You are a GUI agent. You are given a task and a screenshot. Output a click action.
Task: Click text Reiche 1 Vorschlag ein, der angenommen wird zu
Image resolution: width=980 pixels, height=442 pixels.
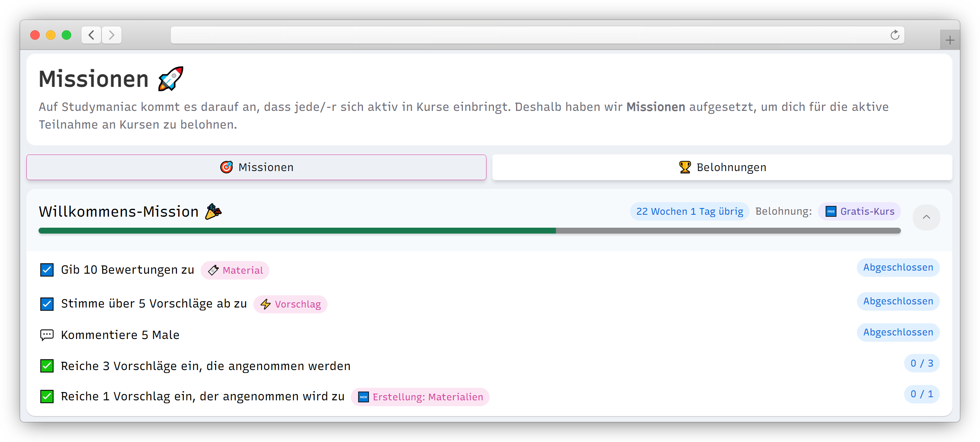(x=203, y=396)
